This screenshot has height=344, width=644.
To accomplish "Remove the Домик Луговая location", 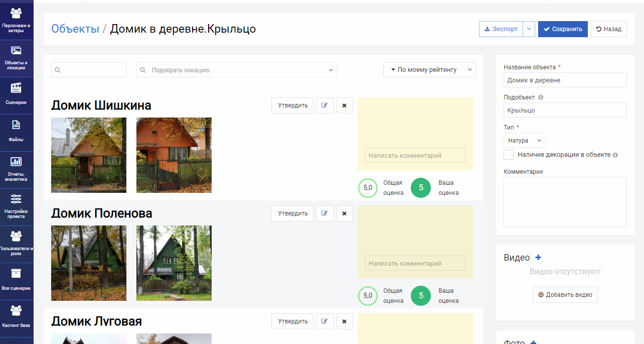I will pos(345,321).
